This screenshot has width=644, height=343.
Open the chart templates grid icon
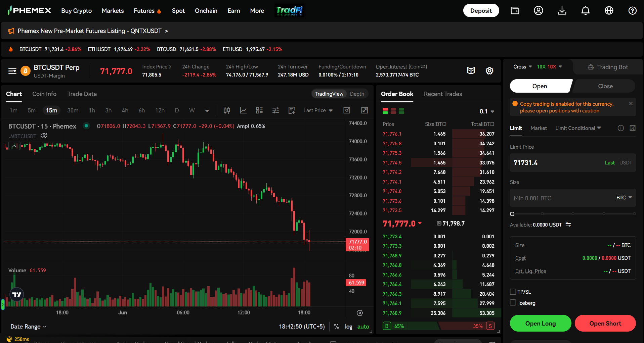[259, 110]
